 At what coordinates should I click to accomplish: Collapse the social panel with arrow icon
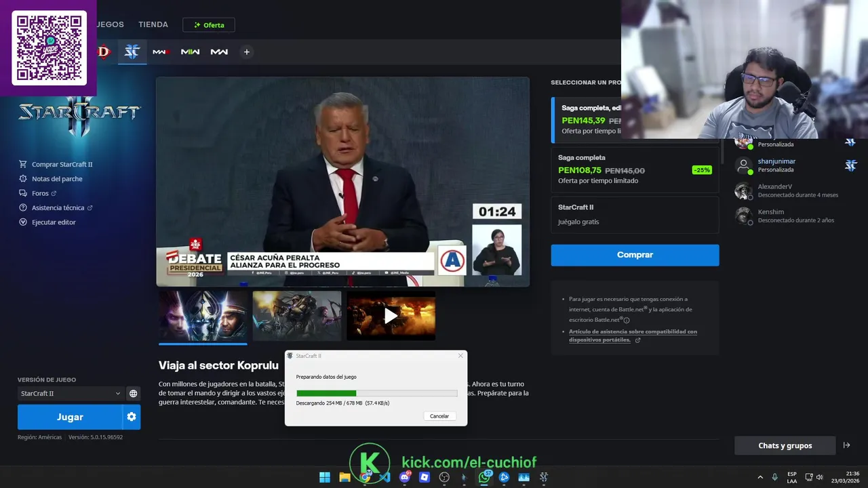click(x=846, y=445)
